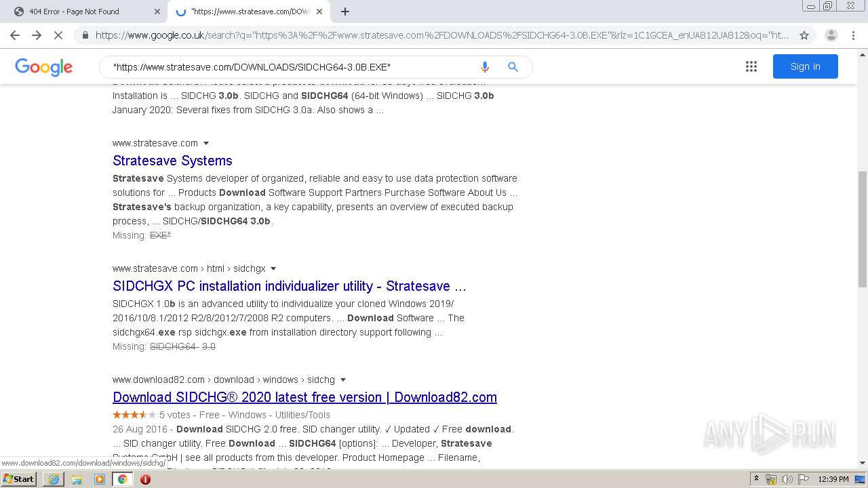Click the www.stratesave.com cite text
Image resolution: width=868 pixels, height=488 pixels.
[x=155, y=143]
